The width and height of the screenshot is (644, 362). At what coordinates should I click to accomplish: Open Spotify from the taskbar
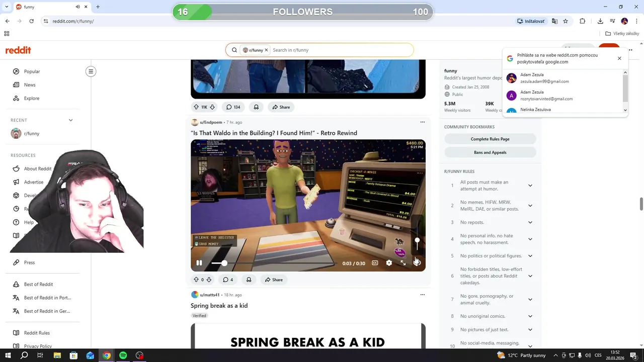123,355
